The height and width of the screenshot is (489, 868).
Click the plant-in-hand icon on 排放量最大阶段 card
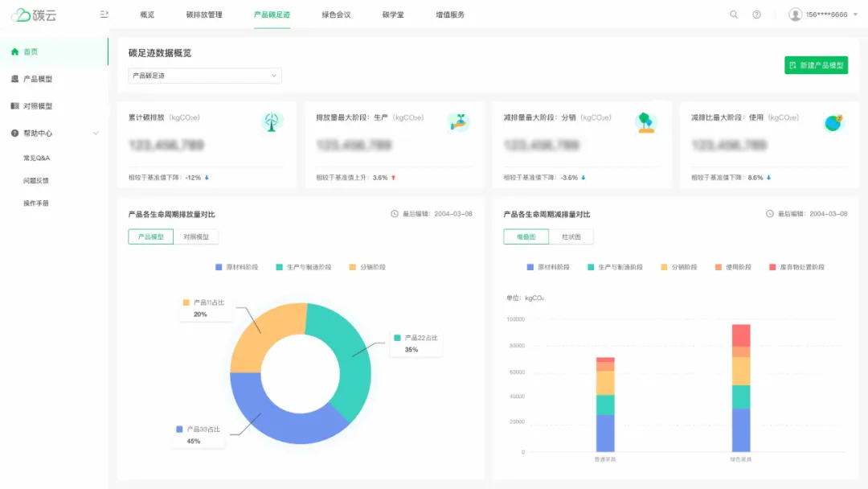click(x=458, y=122)
